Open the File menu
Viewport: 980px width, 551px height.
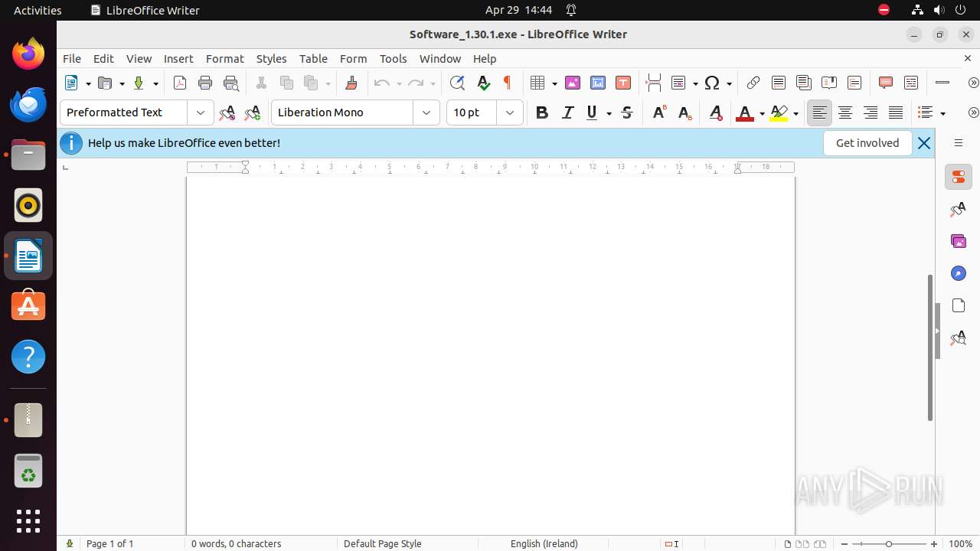point(72,58)
